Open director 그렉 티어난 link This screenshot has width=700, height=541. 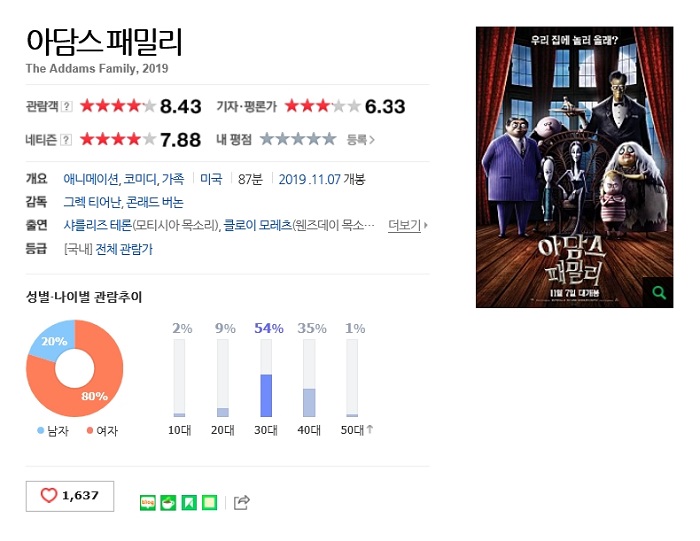92,202
